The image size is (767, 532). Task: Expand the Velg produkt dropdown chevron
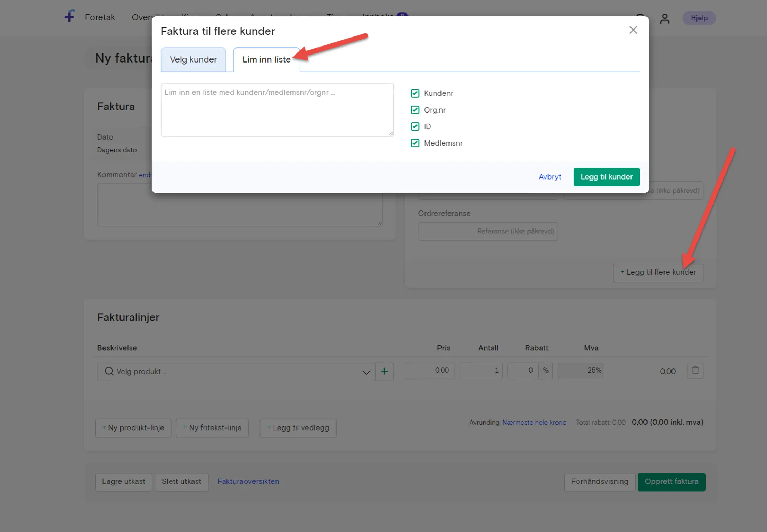point(366,372)
